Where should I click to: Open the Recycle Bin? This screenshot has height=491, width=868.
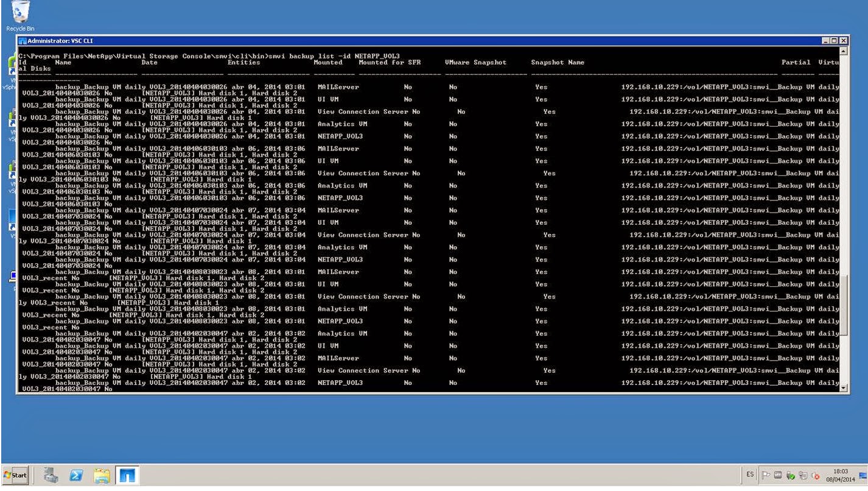(19, 12)
